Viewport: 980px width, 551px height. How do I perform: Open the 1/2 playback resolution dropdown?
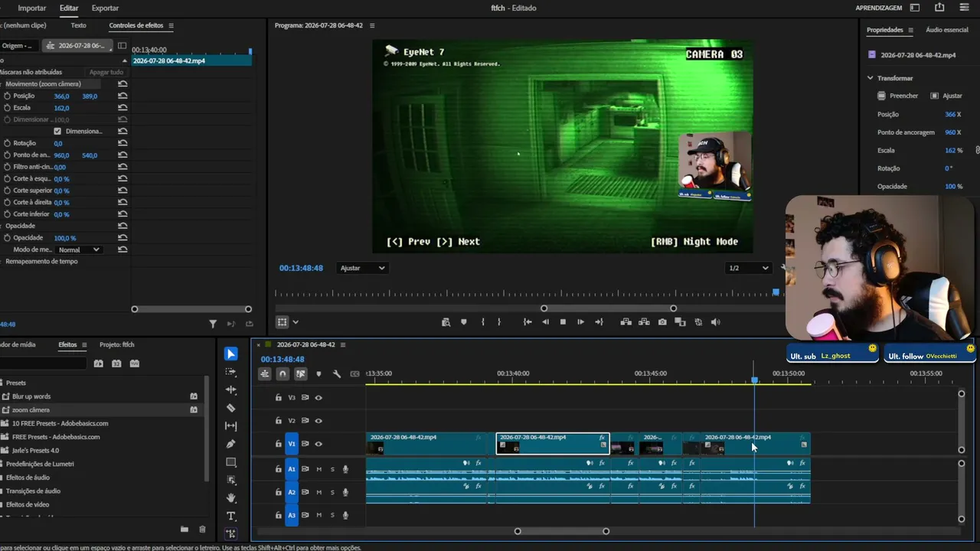coord(748,268)
